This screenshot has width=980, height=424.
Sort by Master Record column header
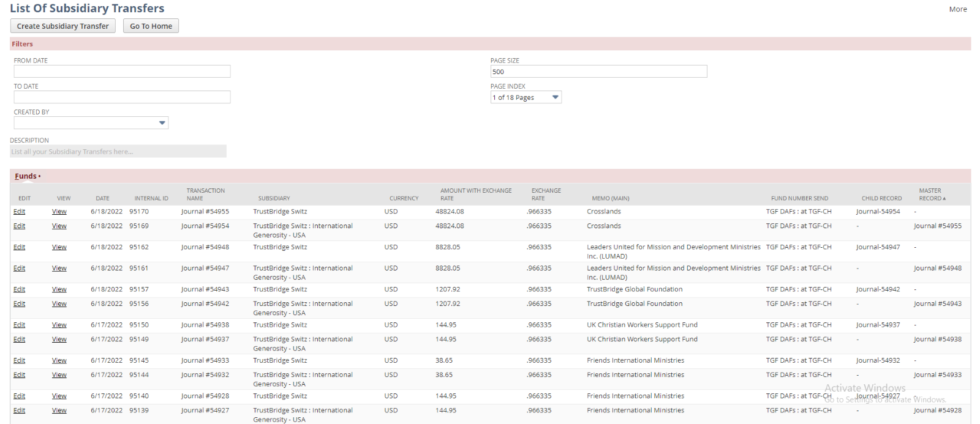click(932, 195)
